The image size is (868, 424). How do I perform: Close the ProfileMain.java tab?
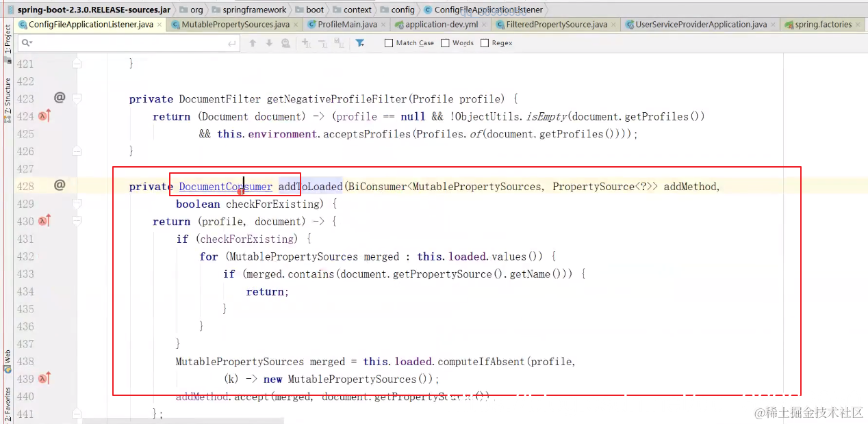tap(384, 25)
